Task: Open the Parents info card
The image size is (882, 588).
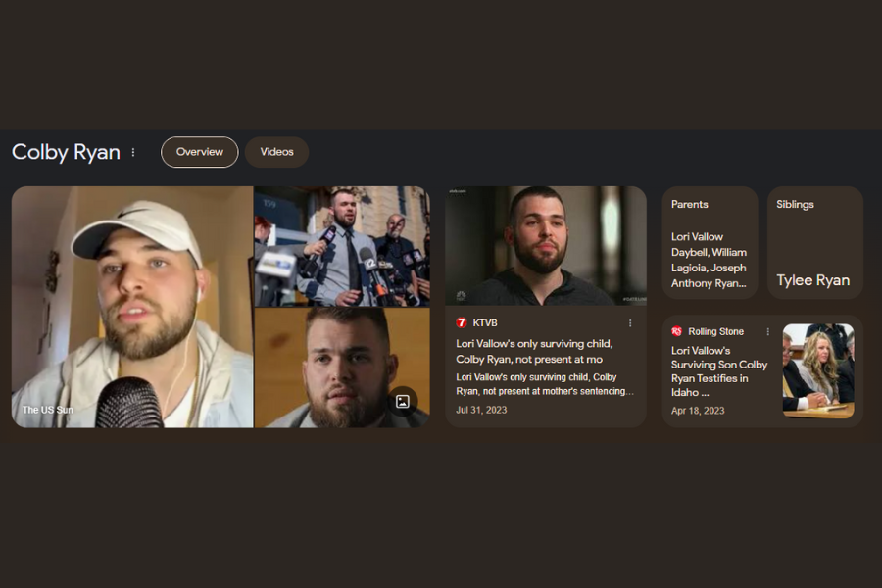Action: coord(710,242)
